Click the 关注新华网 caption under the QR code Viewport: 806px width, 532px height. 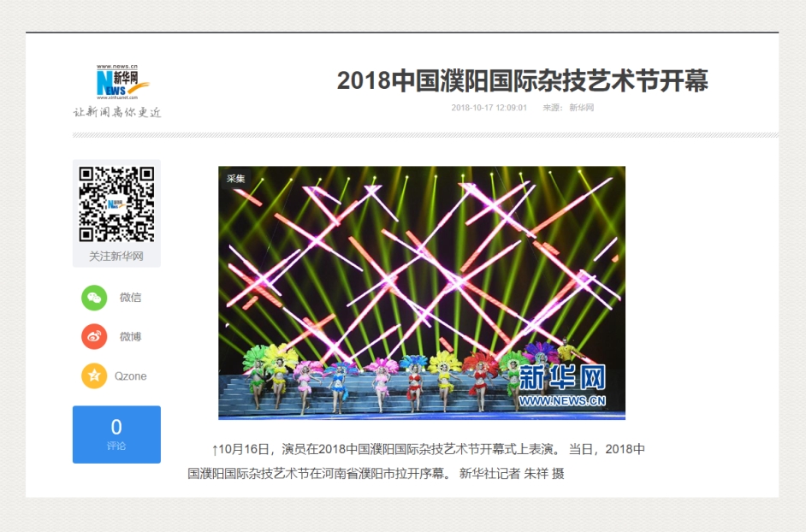pyautogui.click(x=116, y=257)
